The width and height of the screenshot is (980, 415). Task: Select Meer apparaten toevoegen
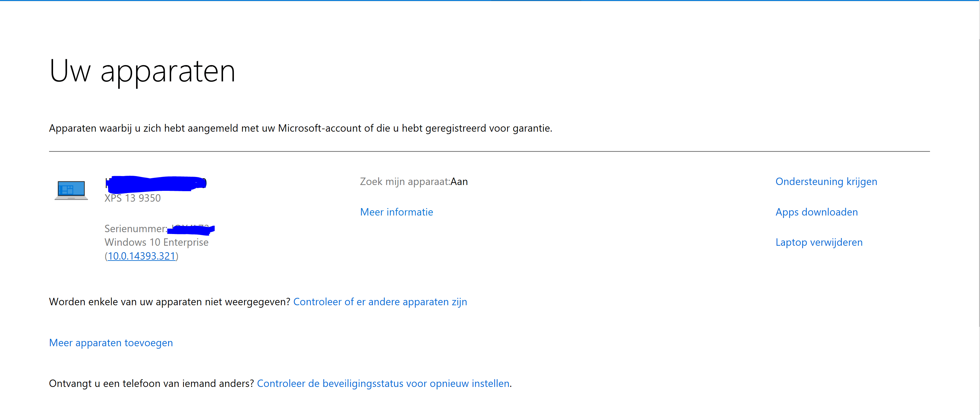pos(111,343)
